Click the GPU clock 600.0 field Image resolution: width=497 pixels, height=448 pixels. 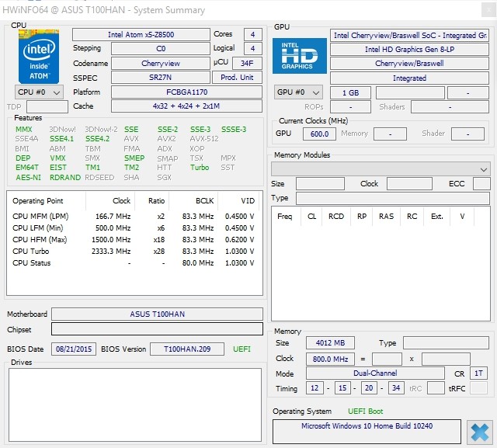coord(319,134)
